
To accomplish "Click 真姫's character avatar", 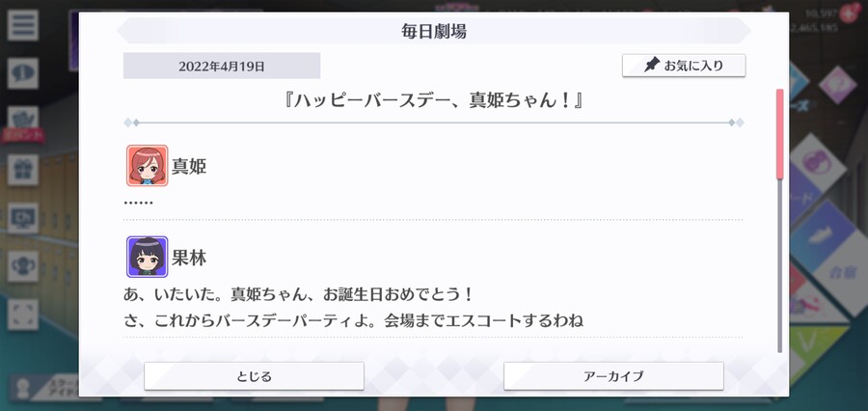I will pyautogui.click(x=148, y=166).
